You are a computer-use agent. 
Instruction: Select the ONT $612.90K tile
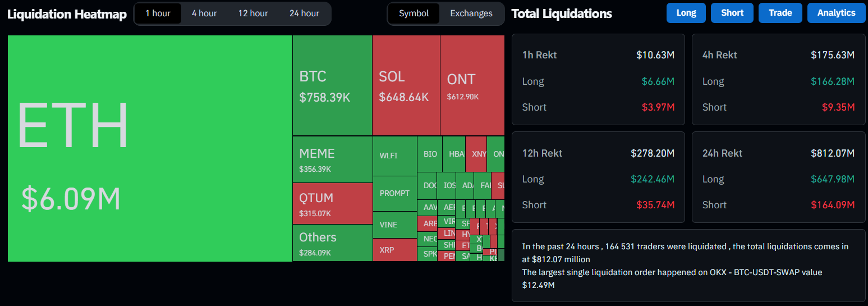point(472,85)
